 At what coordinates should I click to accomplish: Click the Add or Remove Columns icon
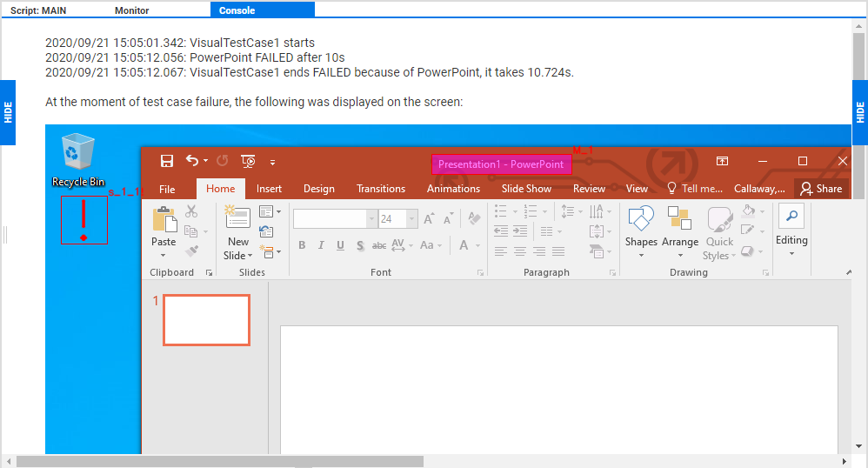546,231
